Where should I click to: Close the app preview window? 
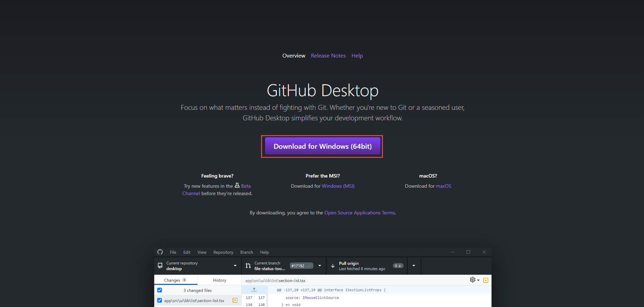(x=484, y=252)
